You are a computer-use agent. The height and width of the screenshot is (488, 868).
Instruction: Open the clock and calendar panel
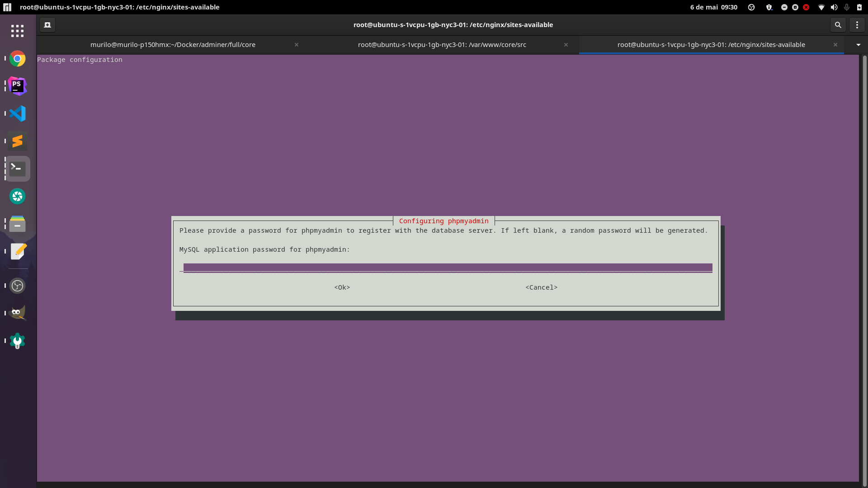[713, 7]
